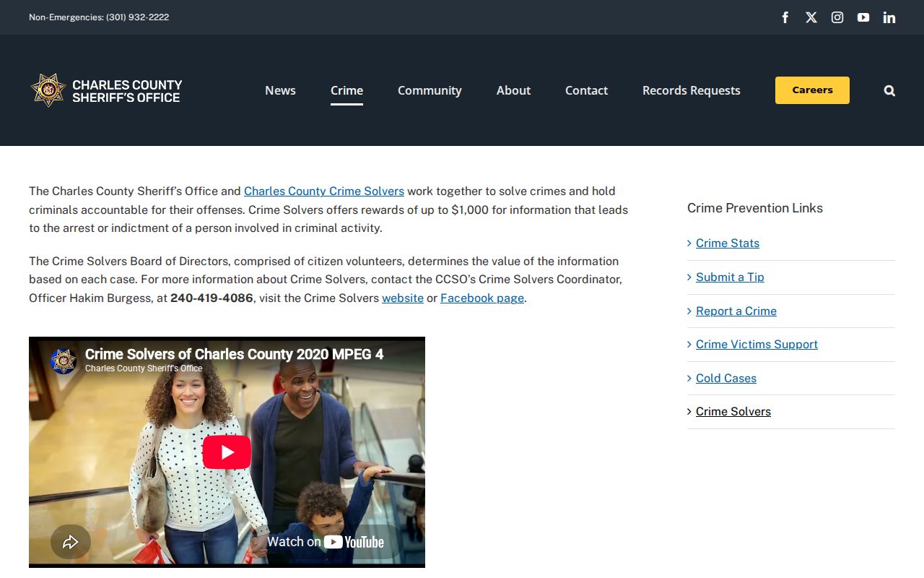Viewport: 924px width, 578px height.
Task: Click the channel avatar on the video
Action: [64, 361]
